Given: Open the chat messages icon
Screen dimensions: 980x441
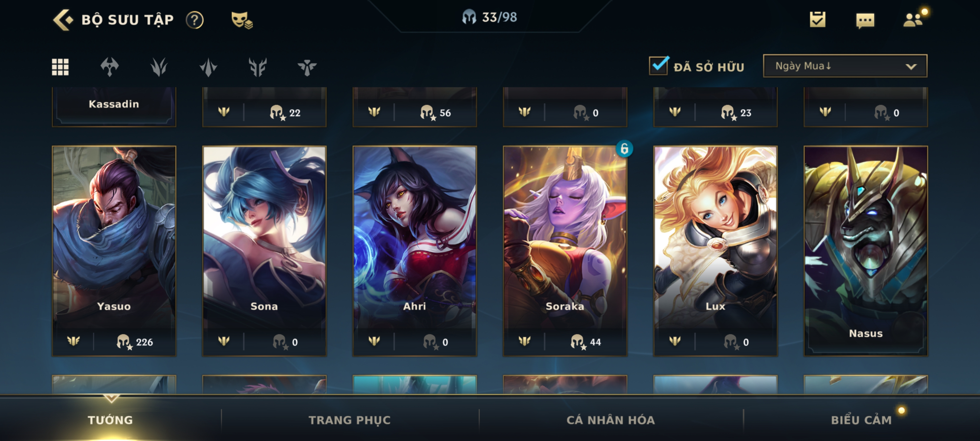Looking at the screenshot, I should 865,21.
